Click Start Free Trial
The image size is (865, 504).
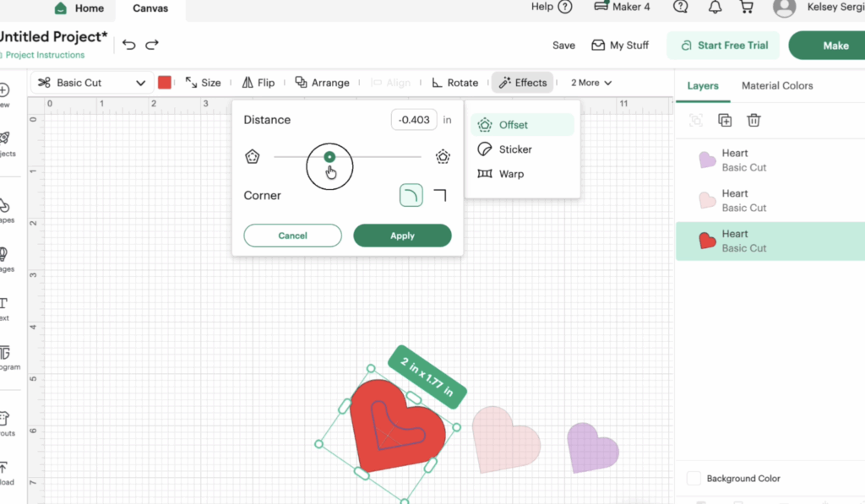click(723, 46)
